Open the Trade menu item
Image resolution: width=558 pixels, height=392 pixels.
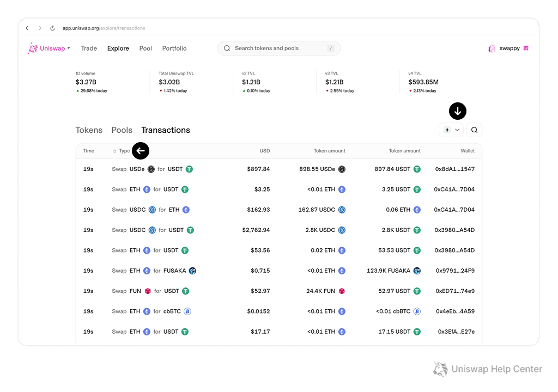pyautogui.click(x=89, y=48)
